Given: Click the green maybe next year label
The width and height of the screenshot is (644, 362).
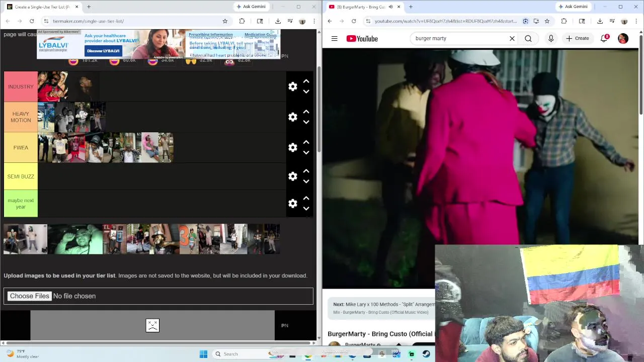Looking at the screenshot, I should (21, 204).
